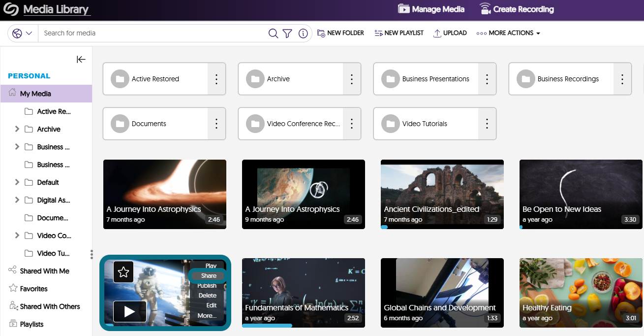The height and width of the screenshot is (336, 644).
Task: Open options menu for Archive folder card
Action: (352, 79)
